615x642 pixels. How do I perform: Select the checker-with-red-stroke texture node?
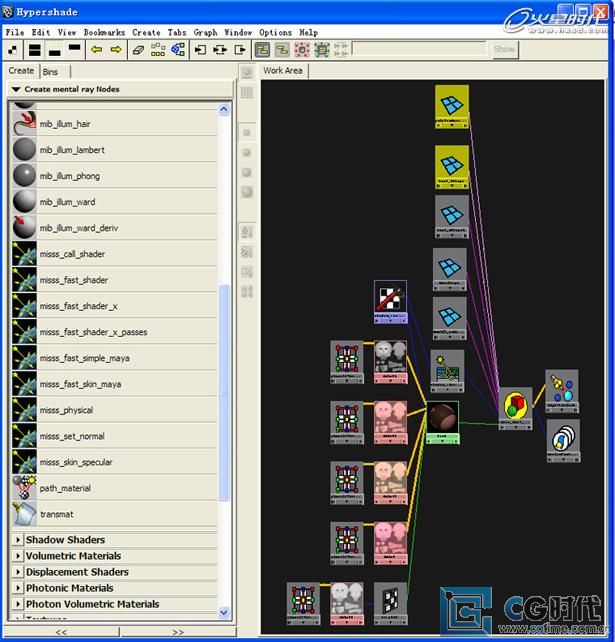pyautogui.click(x=390, y=302)
